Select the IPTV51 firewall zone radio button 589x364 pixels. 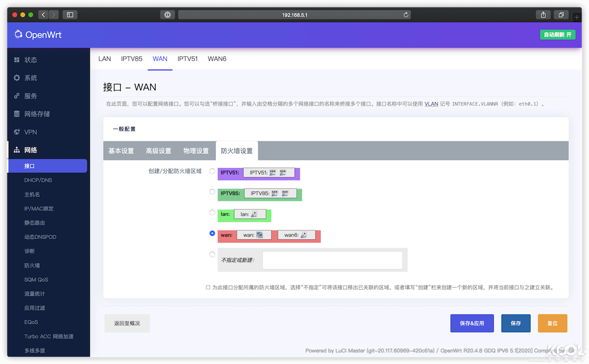click(212, 171)
